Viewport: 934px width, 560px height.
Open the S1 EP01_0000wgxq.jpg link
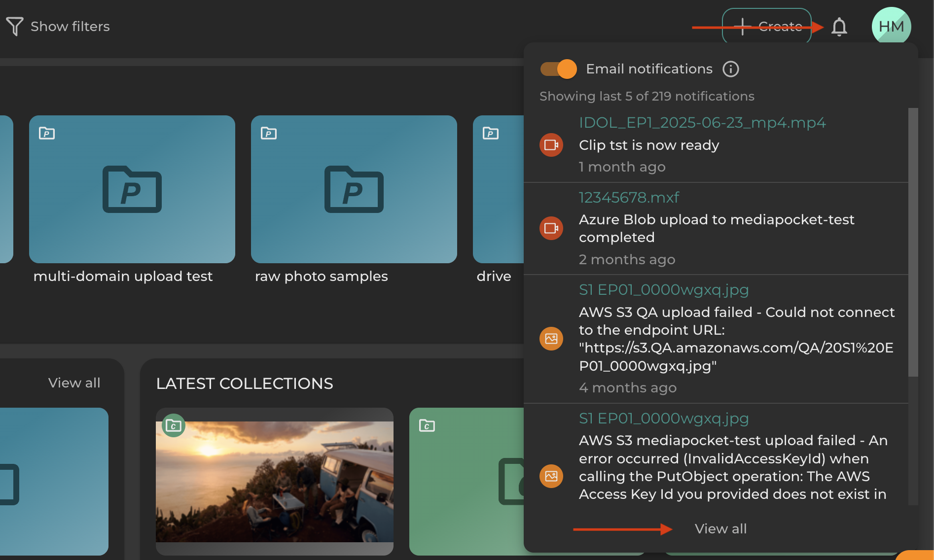click(663, 290)
